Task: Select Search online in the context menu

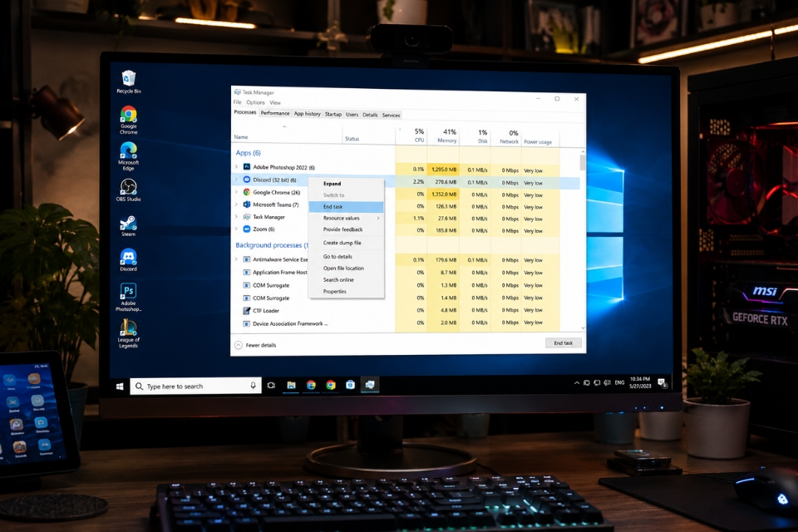Action: tap(346, 280)
